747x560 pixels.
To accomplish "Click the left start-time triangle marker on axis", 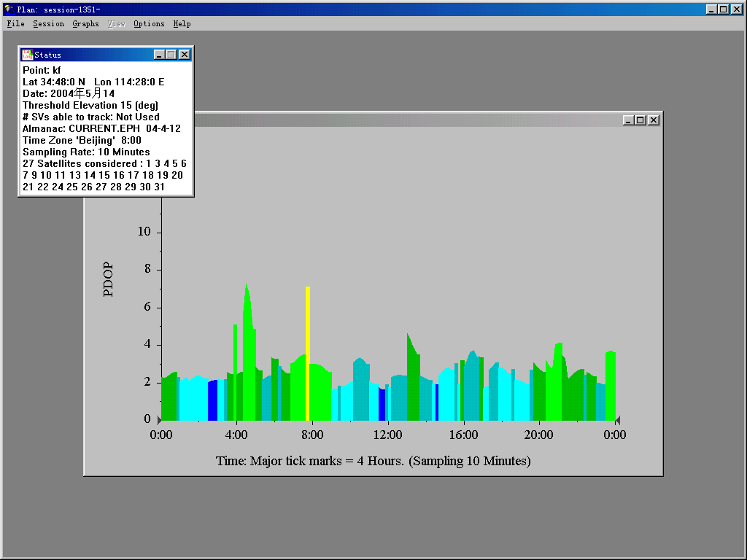I will 159,420.
